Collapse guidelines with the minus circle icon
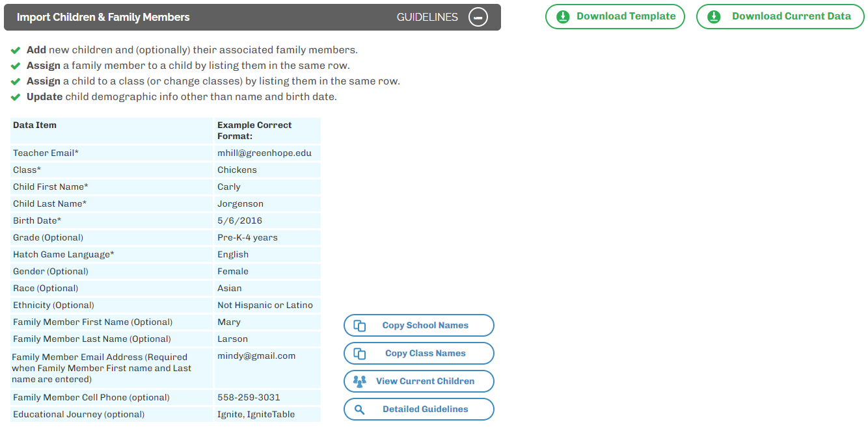This screenshot has height=429, width=868. click(478, 17)
